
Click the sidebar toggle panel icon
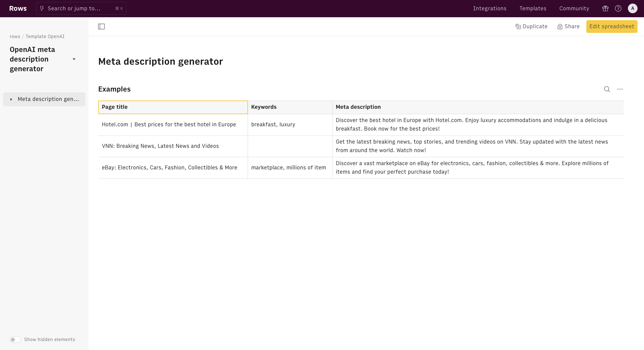(x=101, y=26)
